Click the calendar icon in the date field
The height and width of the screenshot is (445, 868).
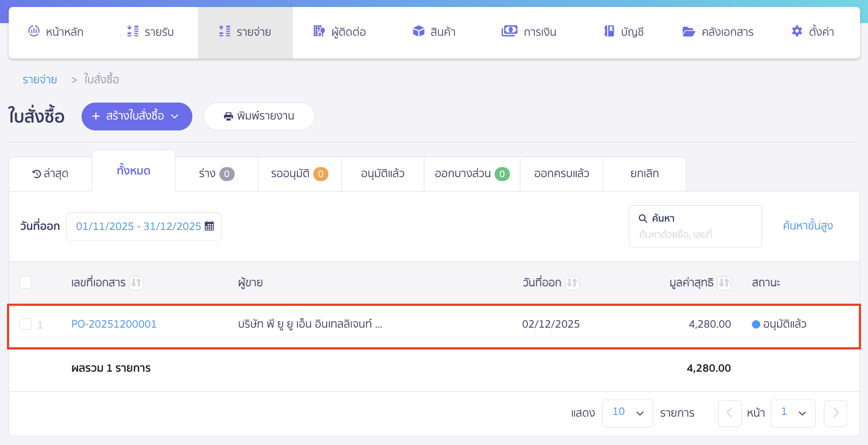pos(210,226)
